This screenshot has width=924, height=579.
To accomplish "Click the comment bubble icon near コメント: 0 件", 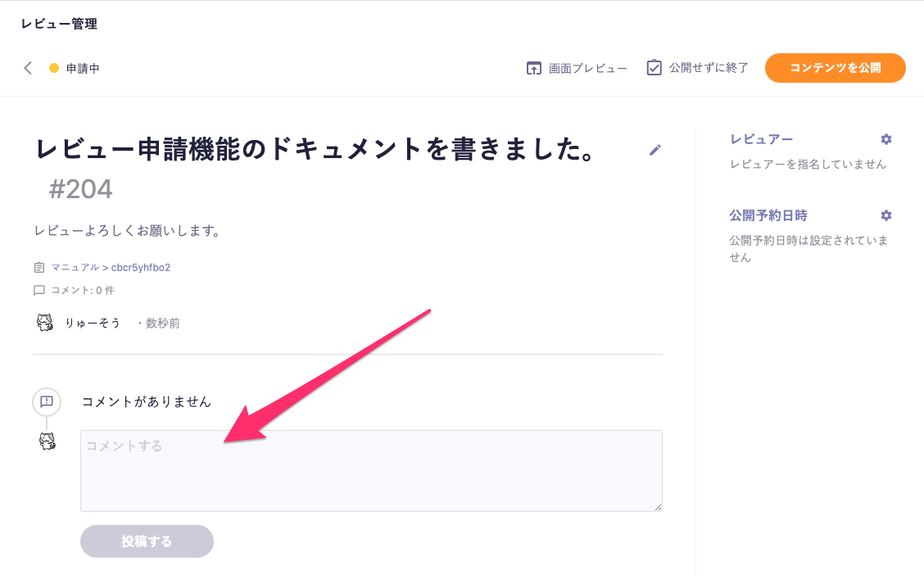I will tap(38, 291).
